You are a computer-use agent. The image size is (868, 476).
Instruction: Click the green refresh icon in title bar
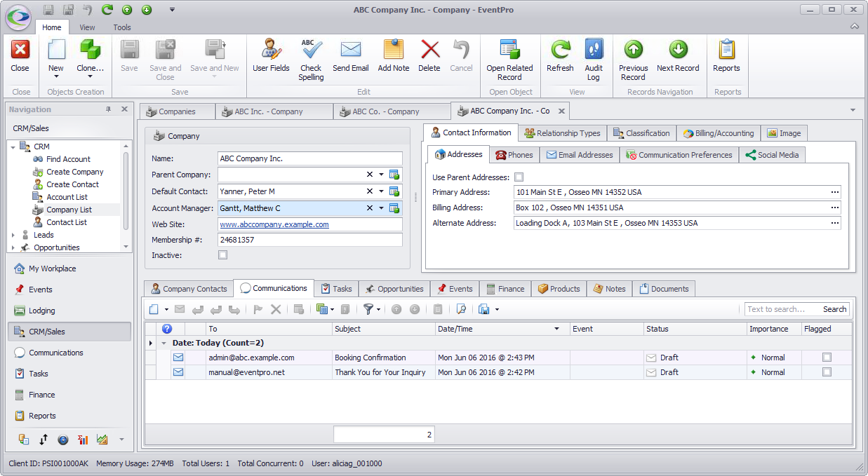pos(107,10)
